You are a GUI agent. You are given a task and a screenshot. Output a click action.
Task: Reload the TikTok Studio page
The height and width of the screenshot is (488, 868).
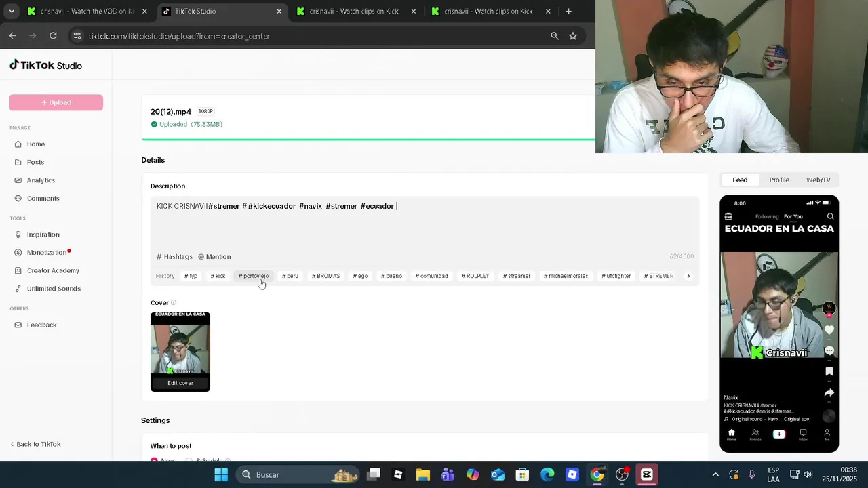pos(53,36)
